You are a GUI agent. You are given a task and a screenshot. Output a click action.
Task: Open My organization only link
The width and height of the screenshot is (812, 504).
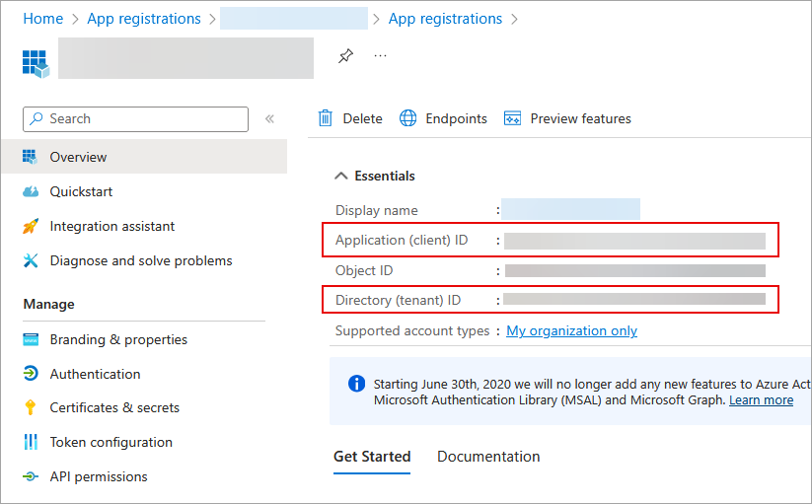point(571,330)
